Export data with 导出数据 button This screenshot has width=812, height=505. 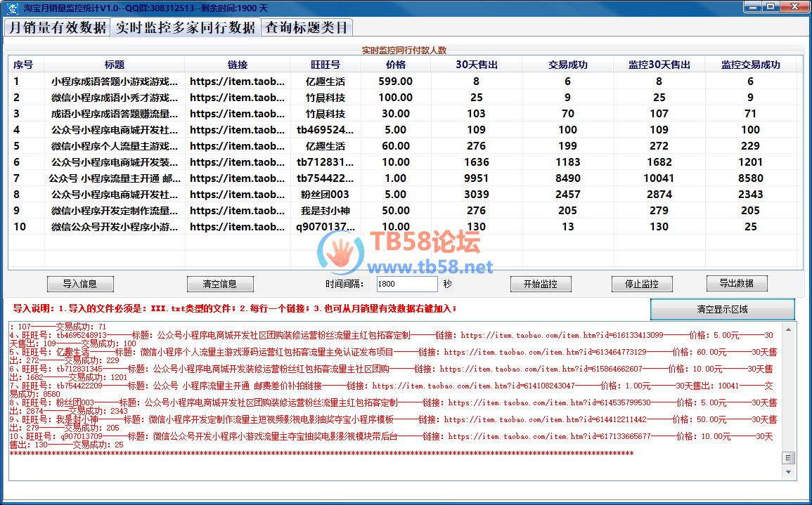(x=737, y=284)
